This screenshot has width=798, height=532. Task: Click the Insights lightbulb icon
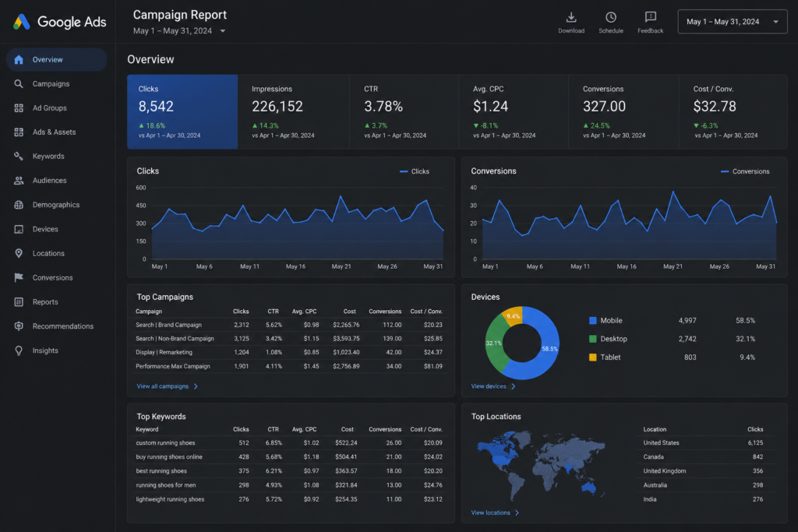pos(19,351)
